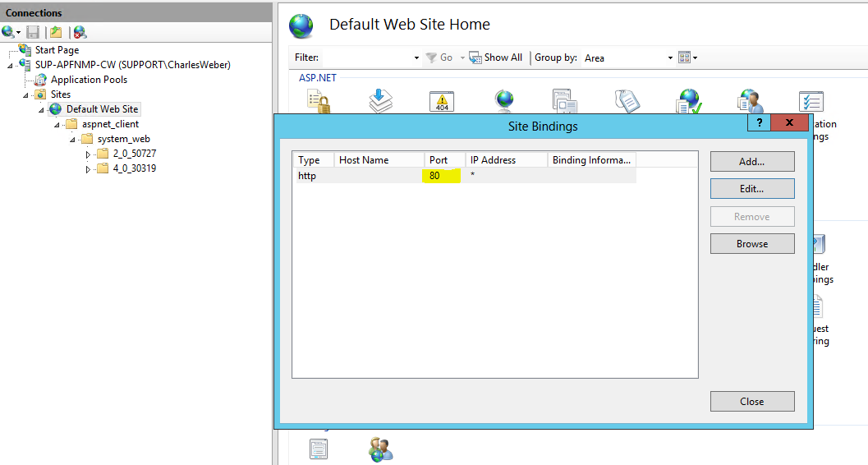Image resolution: width=868 pixels, height=465 pixels.
Task: Select Start Page in the Connections tree
Action: click(x=57, y=50)
